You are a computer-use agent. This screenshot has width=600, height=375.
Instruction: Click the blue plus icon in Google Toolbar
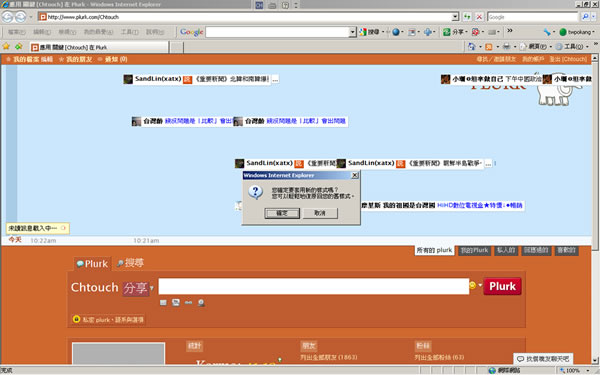(427, 32)
